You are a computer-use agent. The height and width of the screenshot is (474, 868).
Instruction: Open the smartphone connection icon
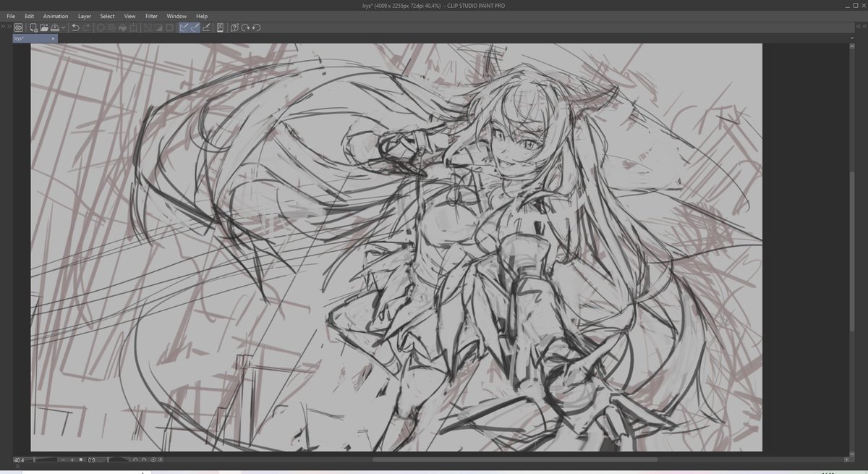[220, 27]
